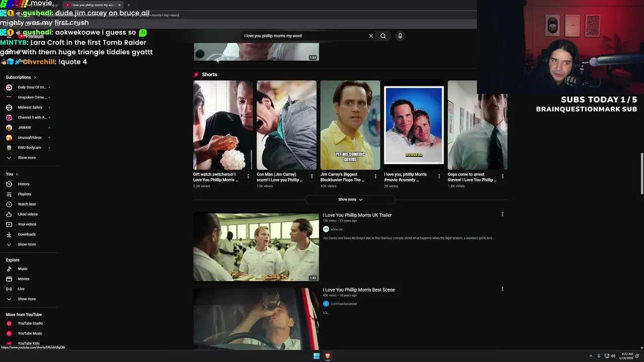Image resolution: width=644 pixels, height=362 pixels.
Task: Open CurbYourZoolander channel avatar
Action: (x=326, y=304)
